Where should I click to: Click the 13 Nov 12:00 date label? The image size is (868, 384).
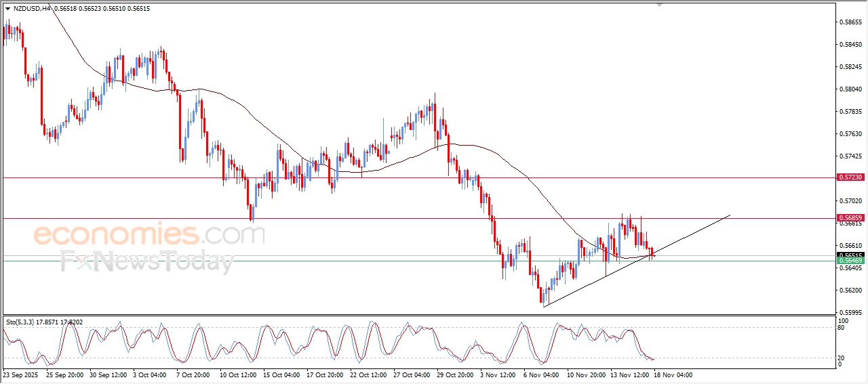point(629,375)
